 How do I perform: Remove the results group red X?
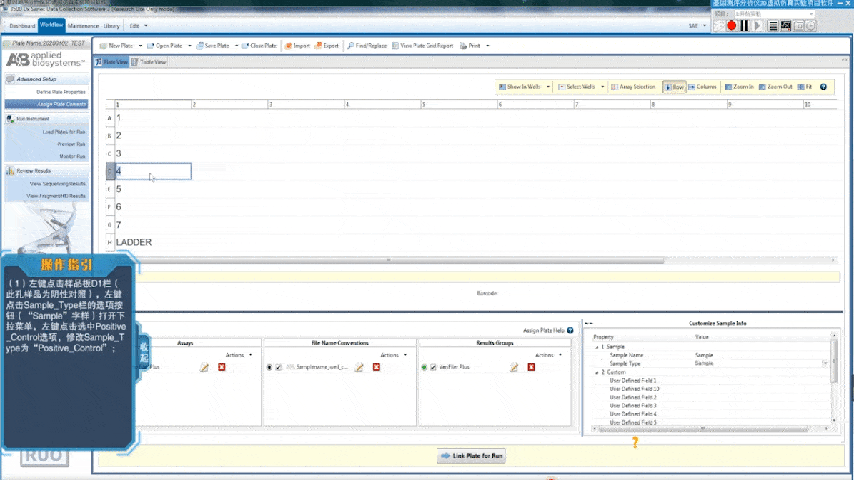[531, 367]
